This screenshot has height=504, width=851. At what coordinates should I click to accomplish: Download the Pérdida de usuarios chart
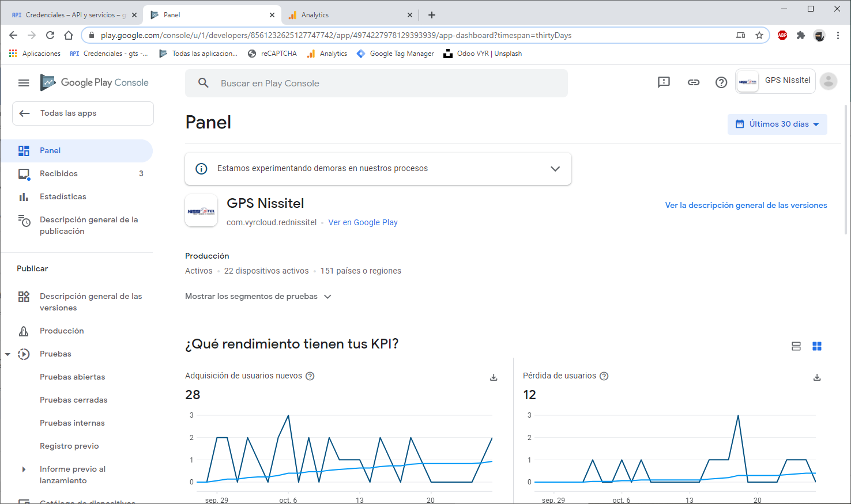(x=816, y=377)
